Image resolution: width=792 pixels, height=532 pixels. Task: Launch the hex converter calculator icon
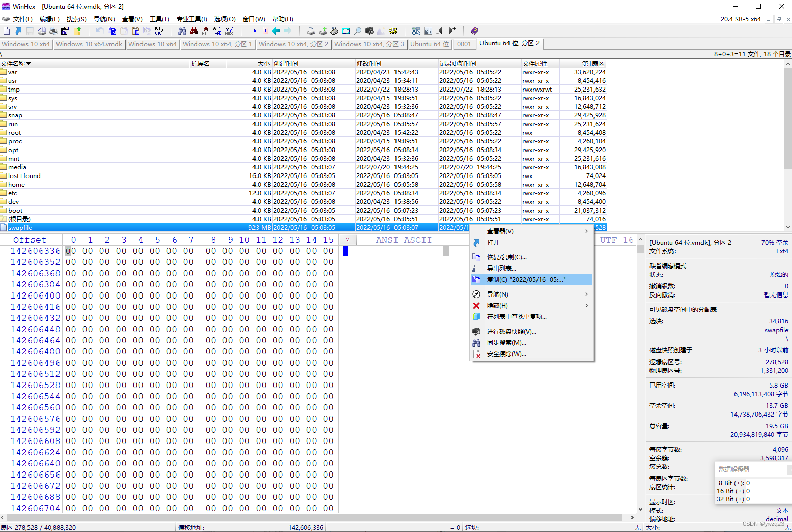pos(346,31)
